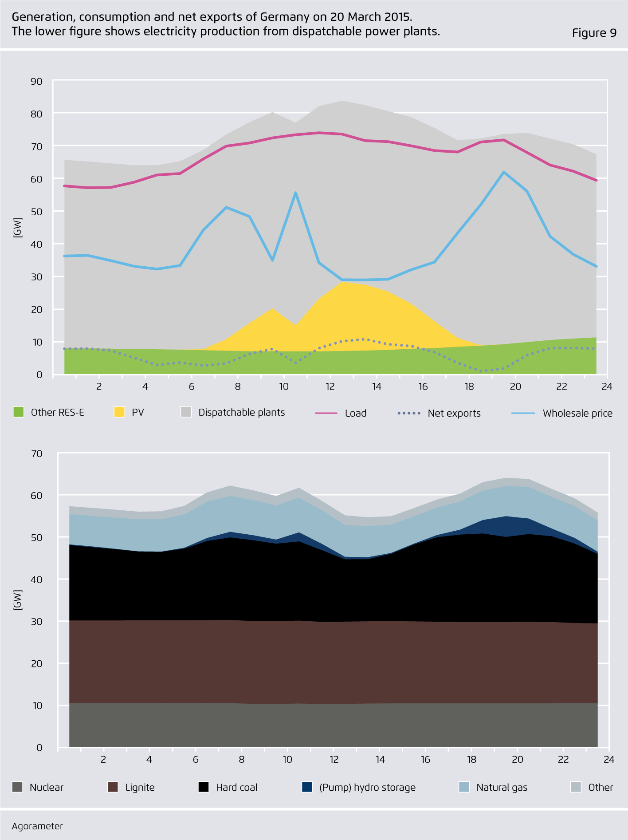Click the light blue Natural gas swatch
The image size is (628, 840).
(x=464, y=787)
